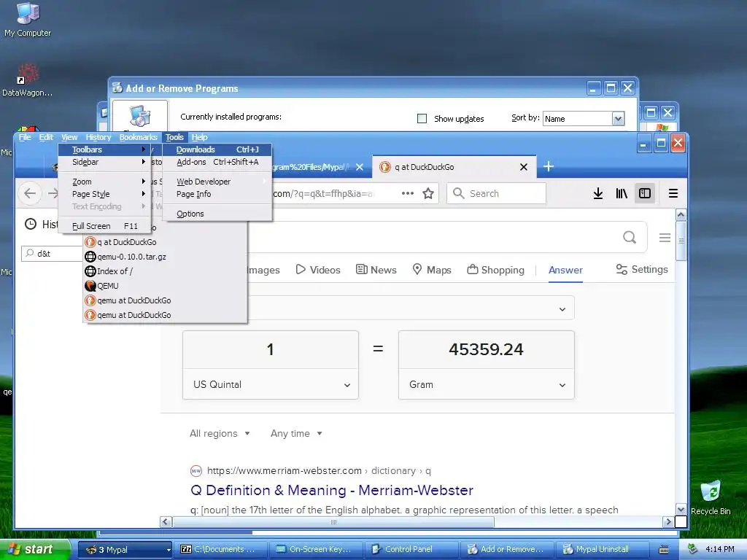Open the Gram unit dropdown
The height and width of the screenshot is (560, 747).
point(487,384)
